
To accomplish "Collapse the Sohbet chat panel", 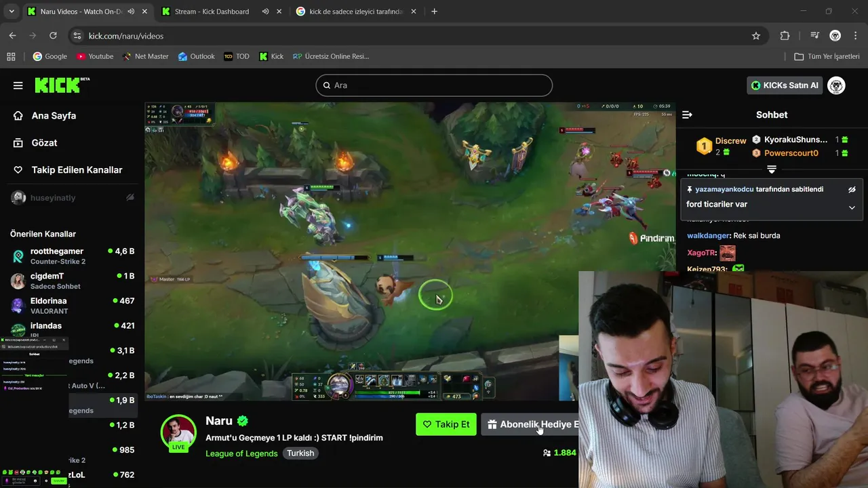I will [x=687, y=115].
